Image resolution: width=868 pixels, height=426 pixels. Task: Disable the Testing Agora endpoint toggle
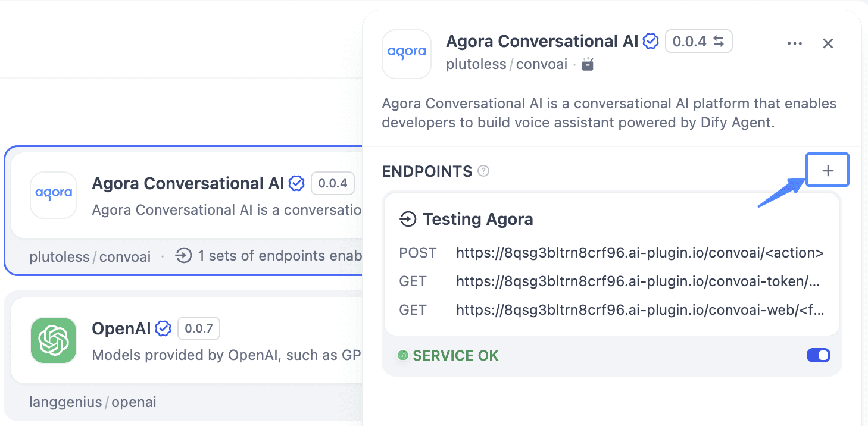pyautogui.click(x=818, y=356)
